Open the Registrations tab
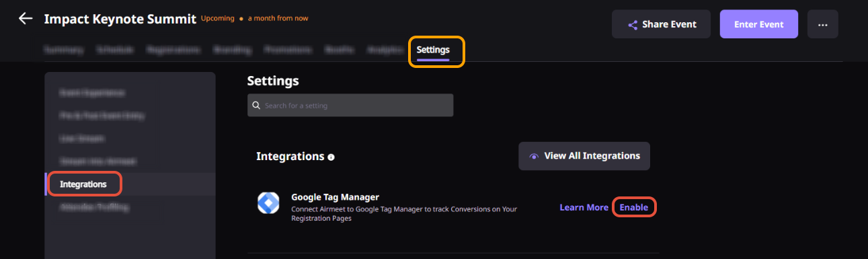The width and height of the screenshot is (868, 259). click(173, 50)
